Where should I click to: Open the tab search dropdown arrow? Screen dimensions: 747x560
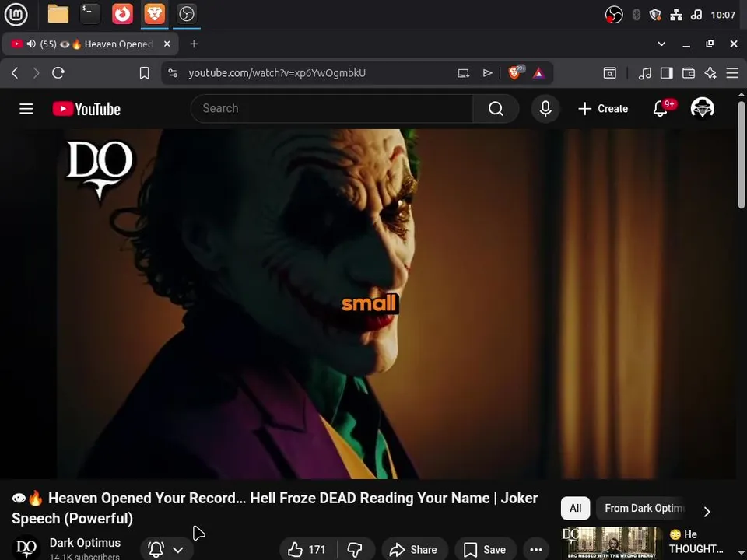point(661,44)
